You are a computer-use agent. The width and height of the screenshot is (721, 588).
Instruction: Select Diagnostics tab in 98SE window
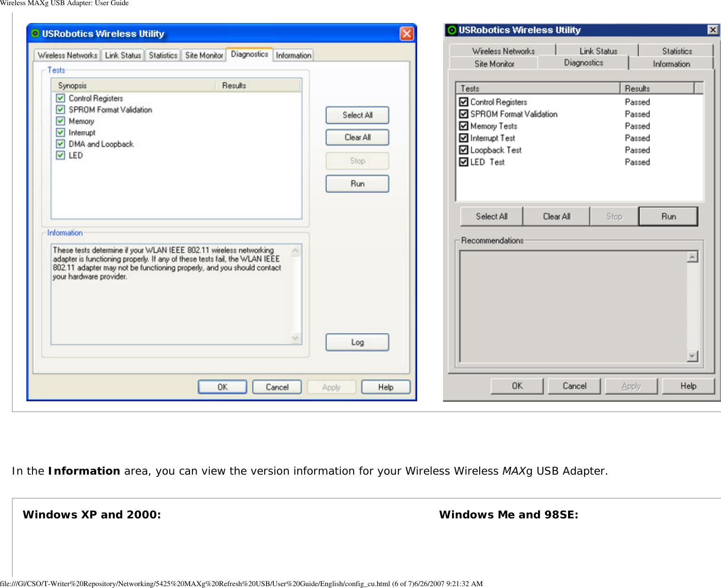(x=583, y=63)
